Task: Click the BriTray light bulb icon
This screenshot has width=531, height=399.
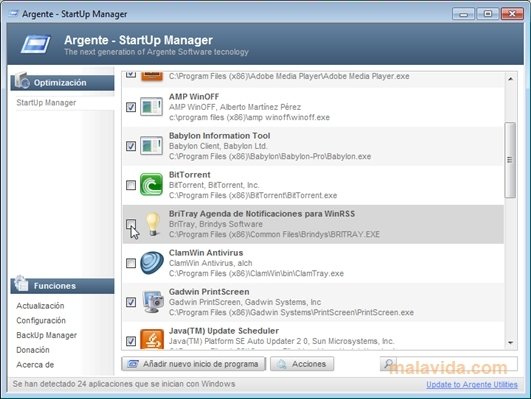Action: click(x=153, y=224)
